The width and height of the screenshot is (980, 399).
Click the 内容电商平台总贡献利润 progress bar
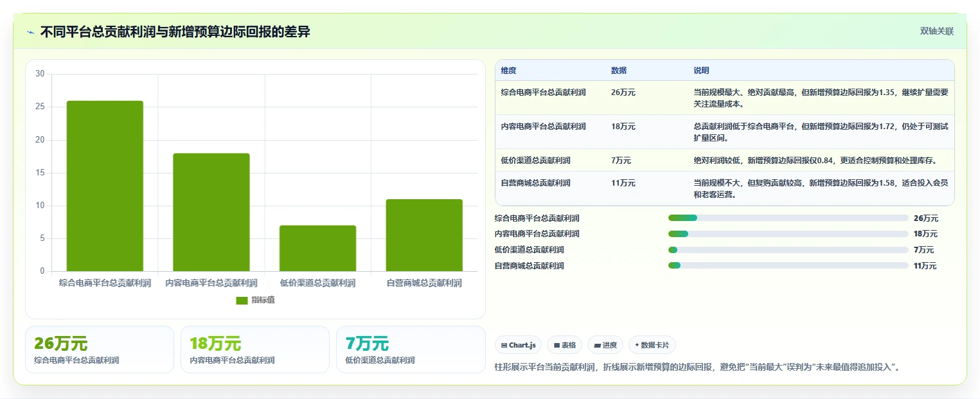pyautogui.click(x=788, y=234)
